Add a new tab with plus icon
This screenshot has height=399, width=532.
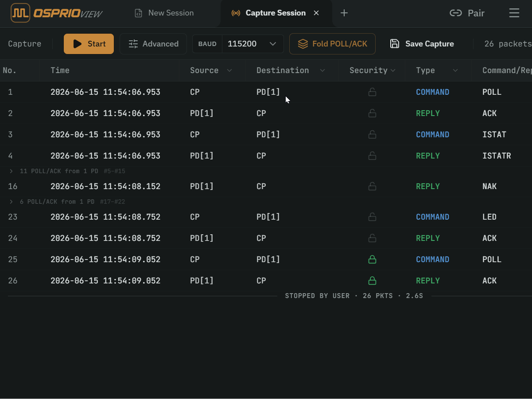(x=344, y=13)
